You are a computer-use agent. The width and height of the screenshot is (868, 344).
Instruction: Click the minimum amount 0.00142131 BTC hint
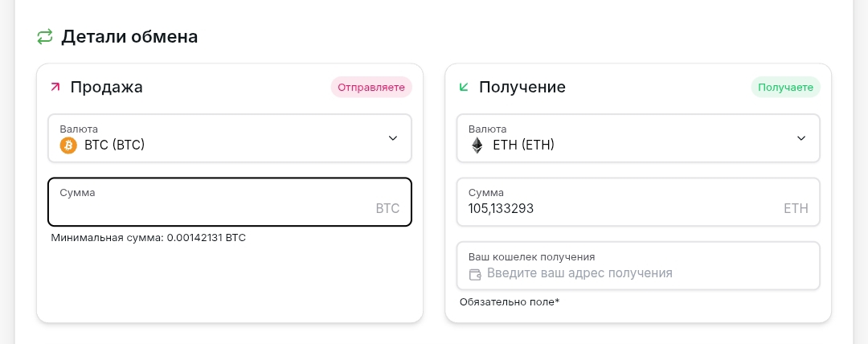point(148,238)
